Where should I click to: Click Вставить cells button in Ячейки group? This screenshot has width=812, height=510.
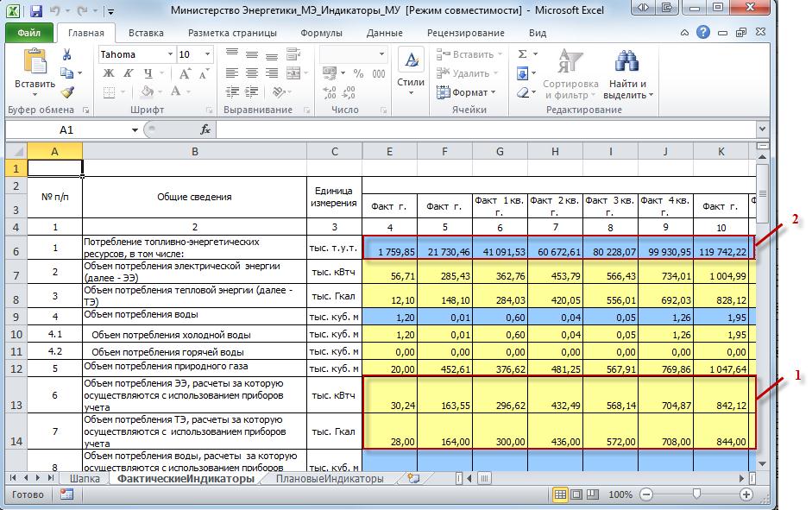464,54
